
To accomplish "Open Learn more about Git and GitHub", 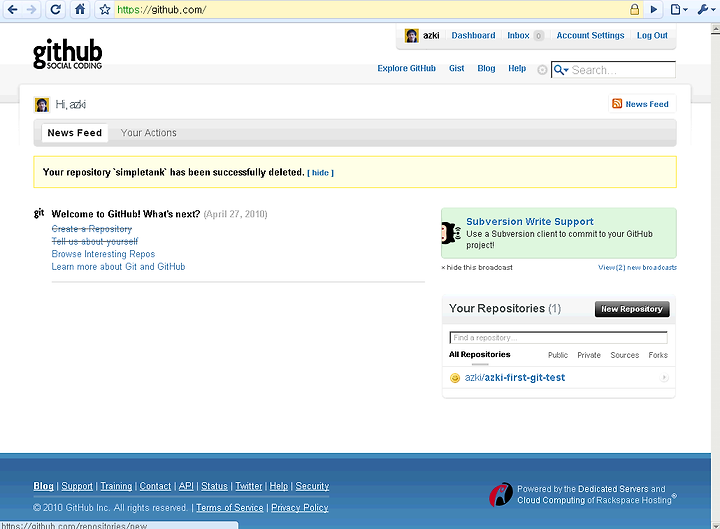I will click(118, 267).
